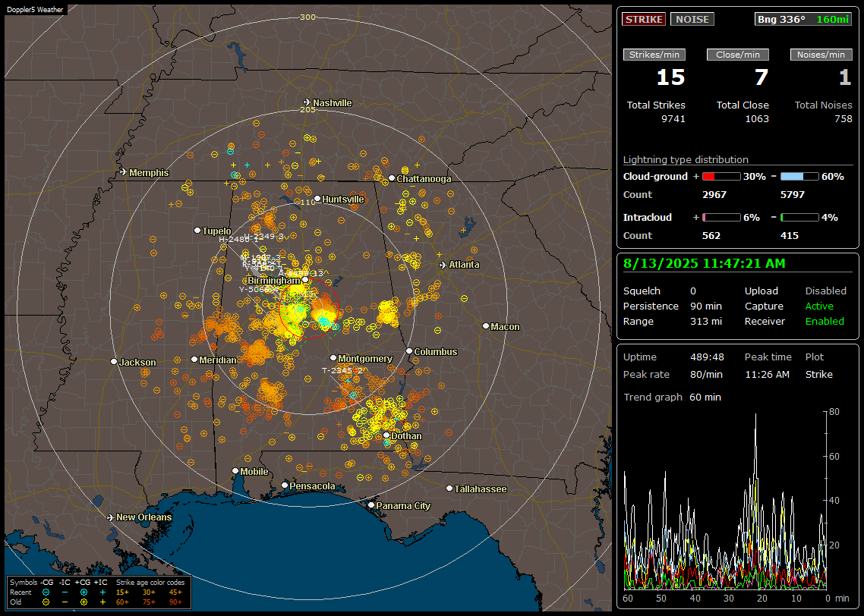This screenshot has height=616, width=864.
Task: Click the Memphis airport plane icon
Action: coord(124,172)
